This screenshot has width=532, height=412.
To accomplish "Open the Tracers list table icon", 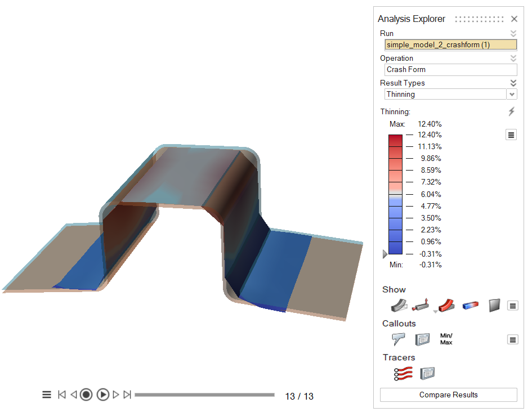I will (427, 373).
